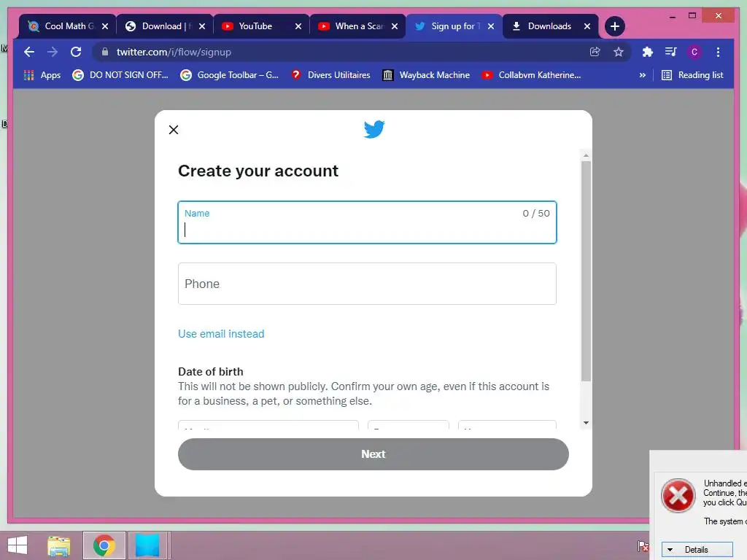Switch to the YouTube tab
This screenshot has height=560, width=747.
point(261,26)
